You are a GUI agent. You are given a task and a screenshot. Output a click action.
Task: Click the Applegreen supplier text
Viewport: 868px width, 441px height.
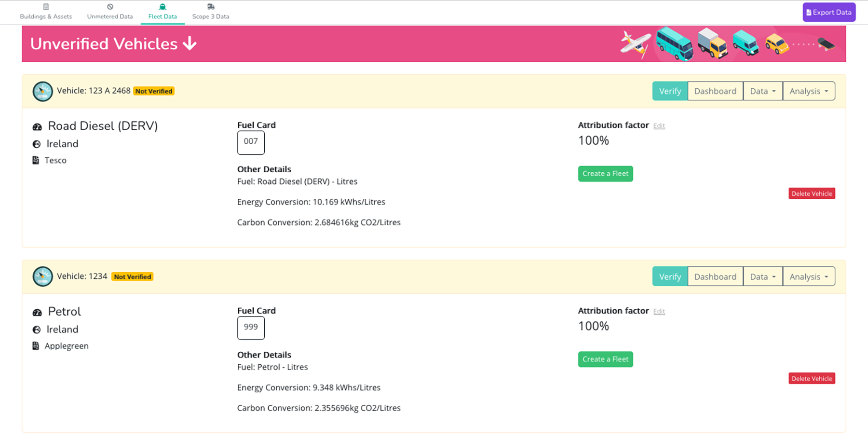coord(67,346)
